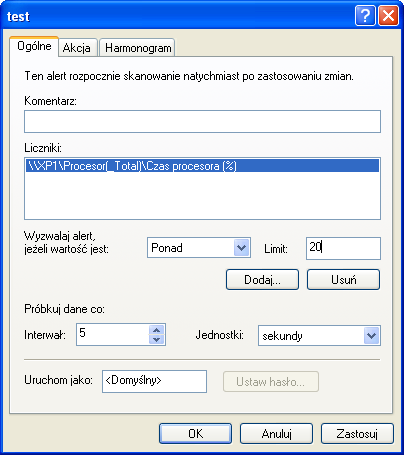Click the OK button

coord(195,434)
